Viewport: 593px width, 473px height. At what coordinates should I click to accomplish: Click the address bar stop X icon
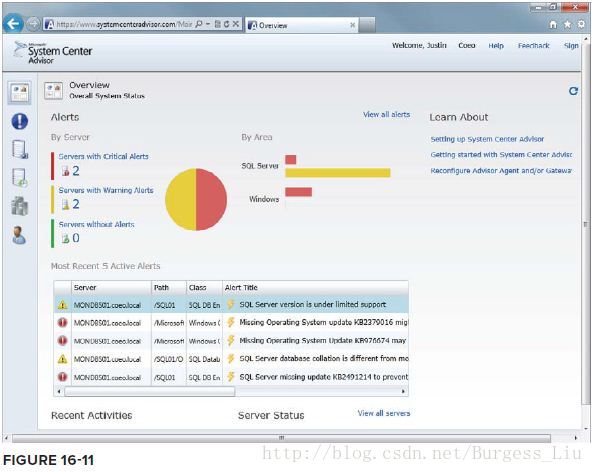(236, 24)
